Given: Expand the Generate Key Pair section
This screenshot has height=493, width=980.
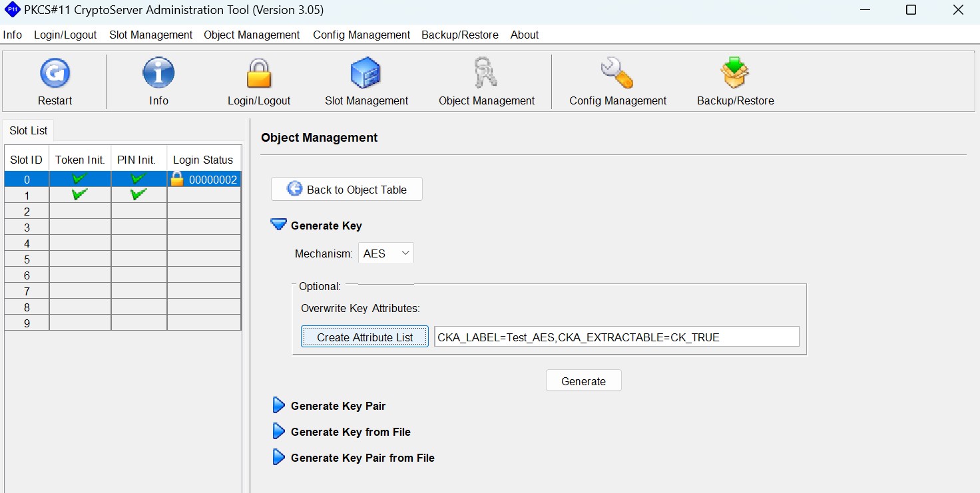Looking at the screenshot, I should click(x=279, y=406).
